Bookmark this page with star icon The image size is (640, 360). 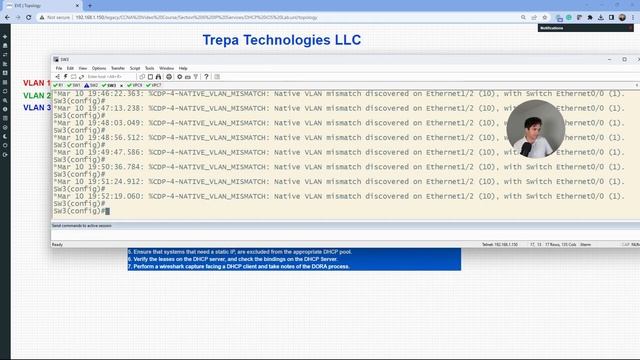[544, 18]
